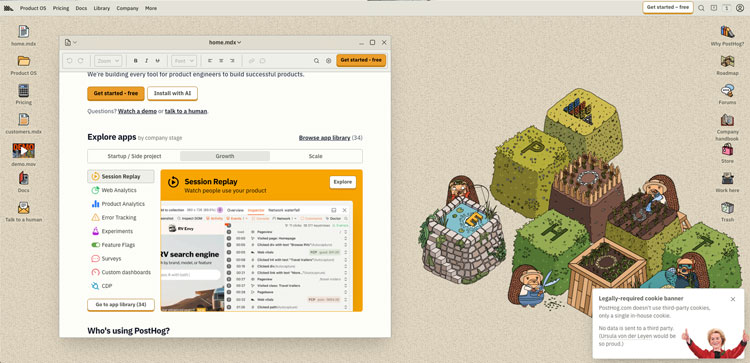Click the comment icon in editor toolbar
This screenshot has width=750, height=363.
(x=263, y=61)
